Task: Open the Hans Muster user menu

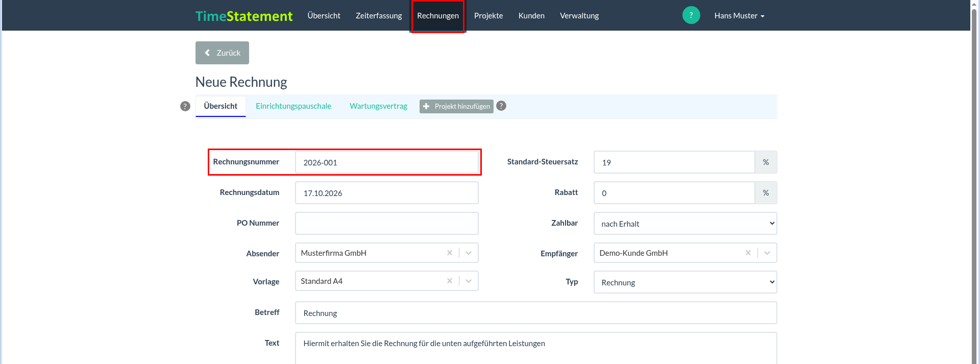Action: 739,16
